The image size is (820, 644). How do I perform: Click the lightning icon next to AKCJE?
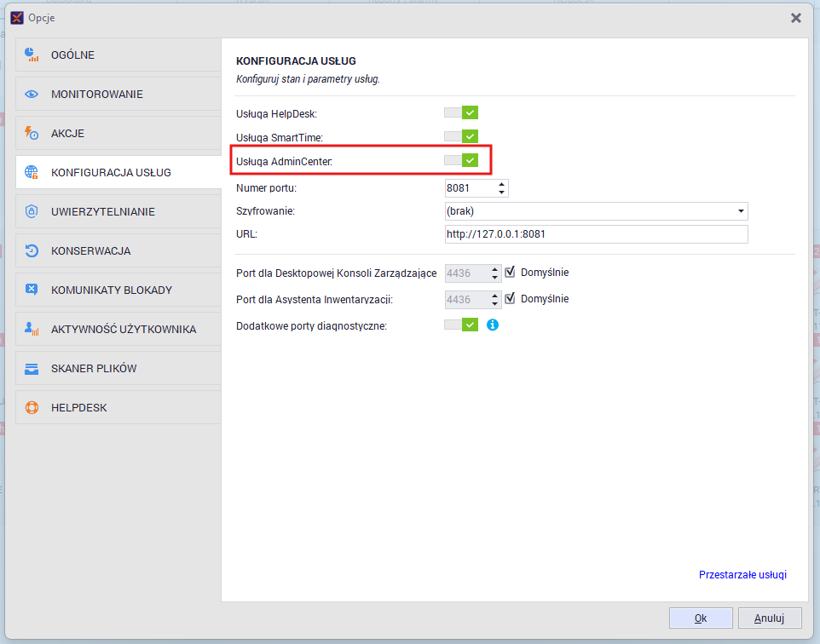pos(32,133)
